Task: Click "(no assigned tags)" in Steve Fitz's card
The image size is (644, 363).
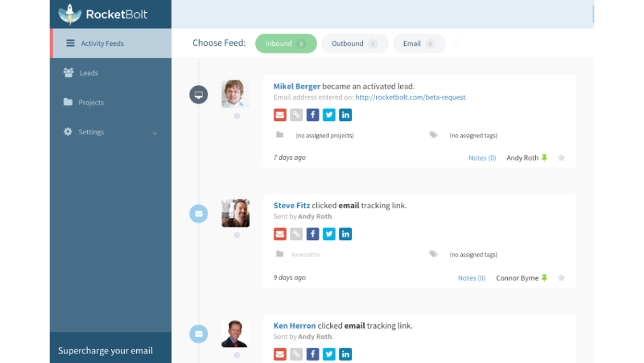Action: pos(473,255)
